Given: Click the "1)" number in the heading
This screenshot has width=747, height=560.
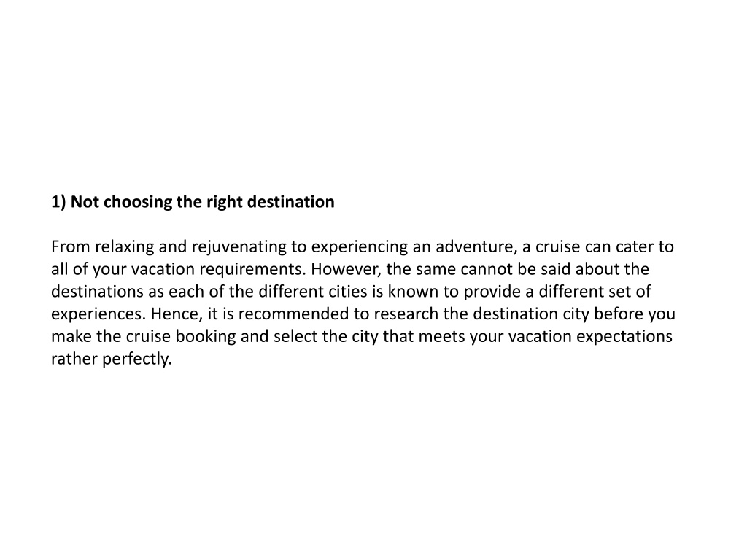Looking at the screenshot, I should [58, 202].
